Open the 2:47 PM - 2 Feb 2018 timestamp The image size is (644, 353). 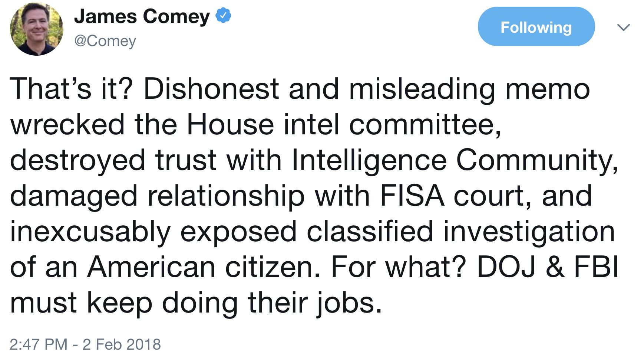pos(85,344)
